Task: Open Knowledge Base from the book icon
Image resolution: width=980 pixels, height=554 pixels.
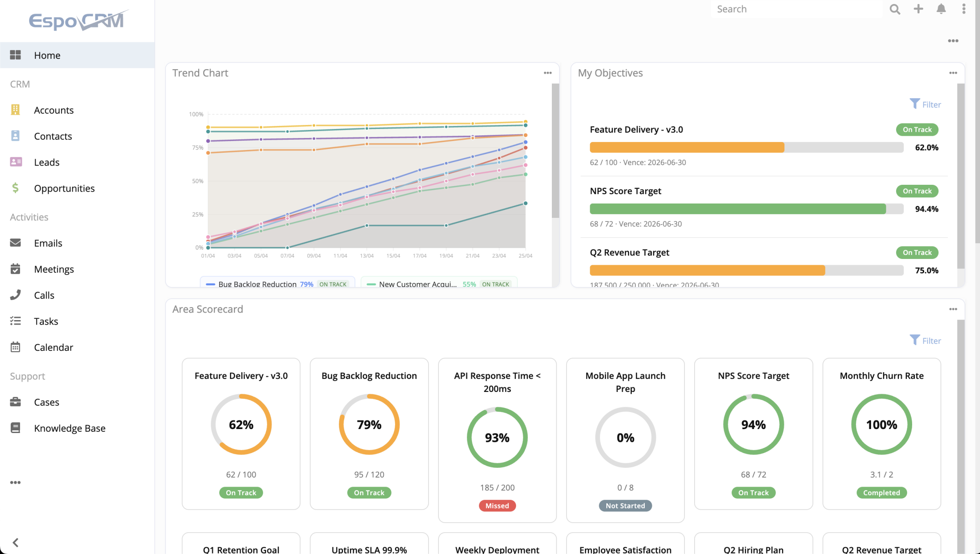Action: (x=16, y=428)
